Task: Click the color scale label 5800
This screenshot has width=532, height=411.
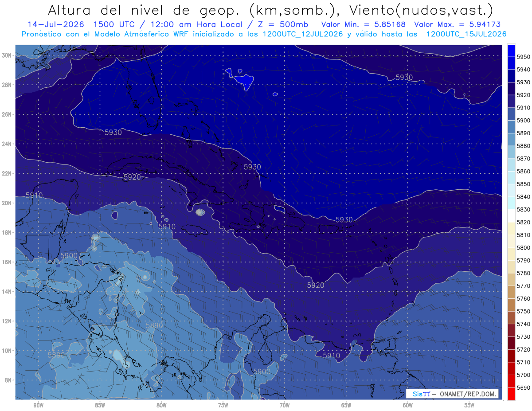Action: 524,247
